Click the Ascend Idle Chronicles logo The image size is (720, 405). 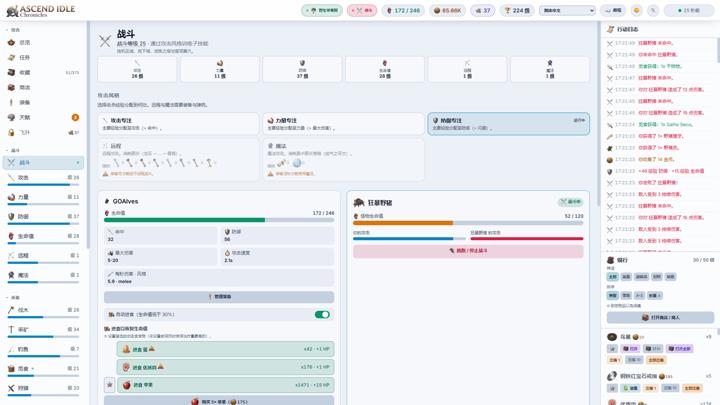click(40, 11)
